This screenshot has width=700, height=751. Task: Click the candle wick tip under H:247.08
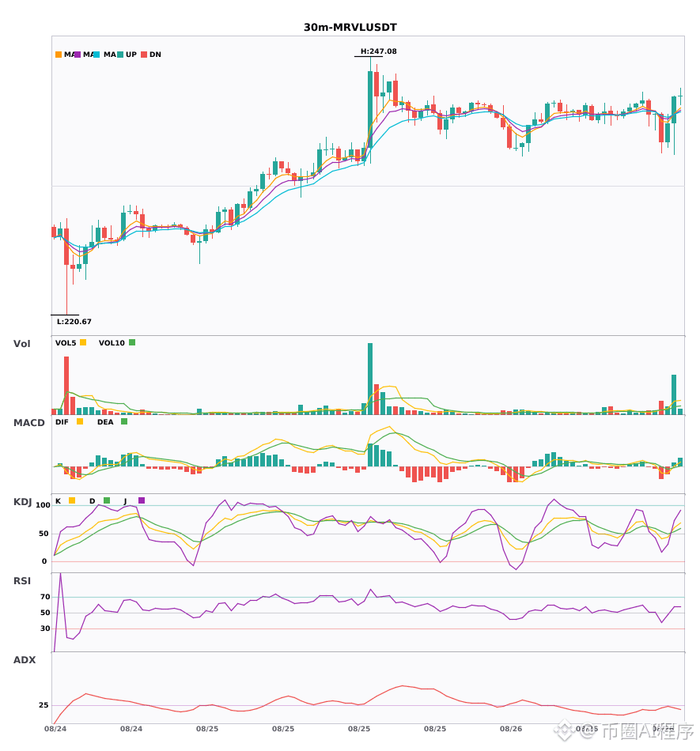(370, 58)
